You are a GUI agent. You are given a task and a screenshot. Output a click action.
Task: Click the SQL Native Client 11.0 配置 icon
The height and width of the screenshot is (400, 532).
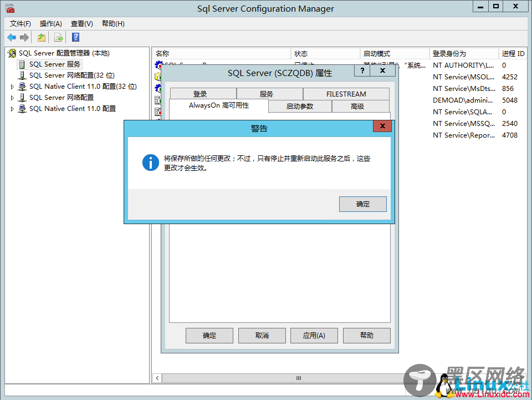coord(22,109)
